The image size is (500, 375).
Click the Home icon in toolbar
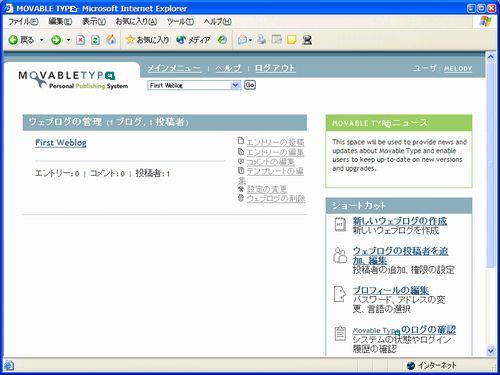click(x=111, y=40)
